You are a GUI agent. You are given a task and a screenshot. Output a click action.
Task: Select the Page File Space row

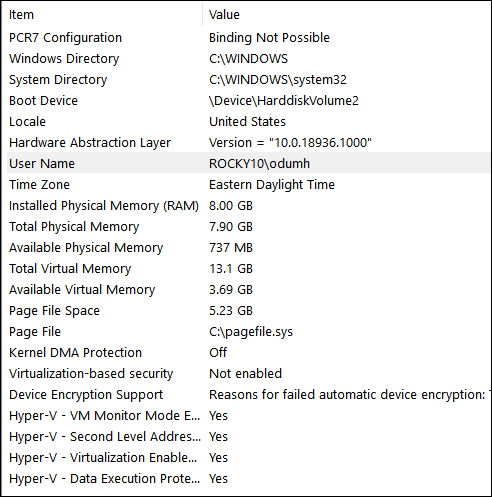coord(248,311)
